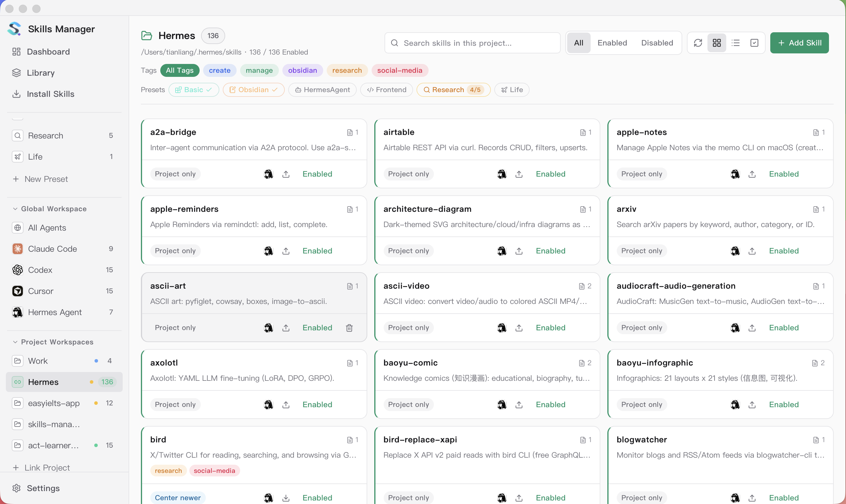Viewport: 846px width, 504px height.
Task: Click the Skills Manager logo icon
Action: click(15, 29)
